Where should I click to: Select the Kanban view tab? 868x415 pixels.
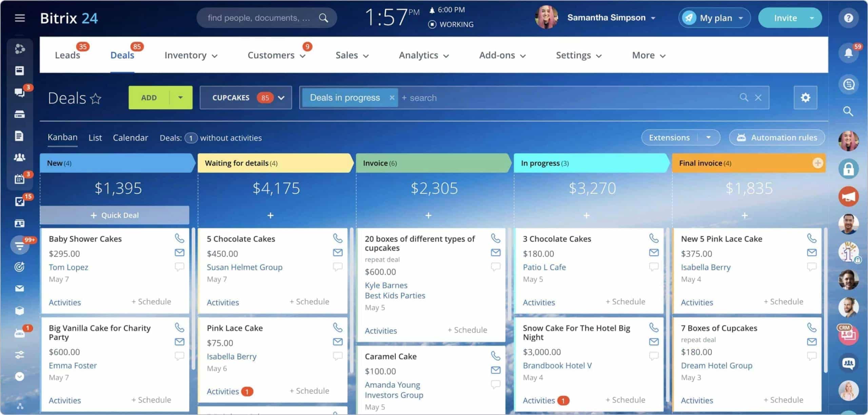(x=63, y=137)
